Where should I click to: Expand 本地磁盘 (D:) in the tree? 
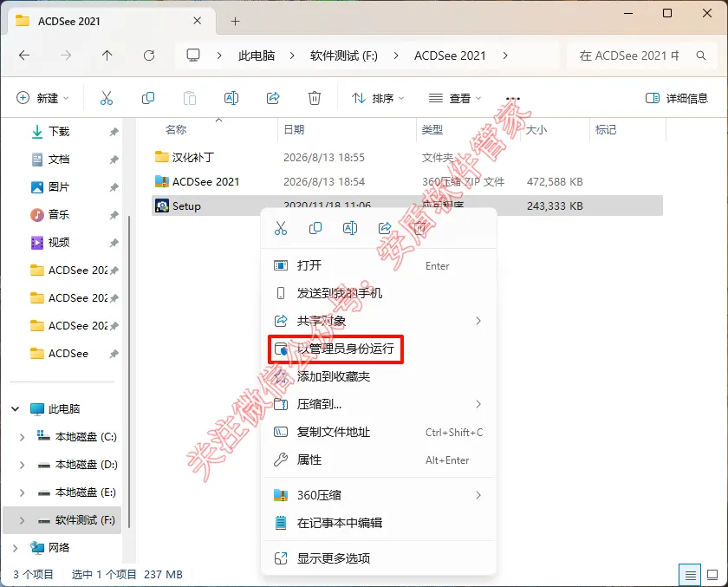22,465
